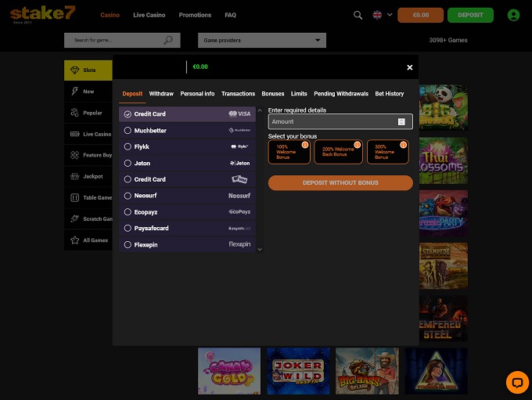This screenshot has height=400, width=532.
Task: Click the info icon on 300% Welcome Bonus
Action: pyautogui.click(x=404, y=145)
